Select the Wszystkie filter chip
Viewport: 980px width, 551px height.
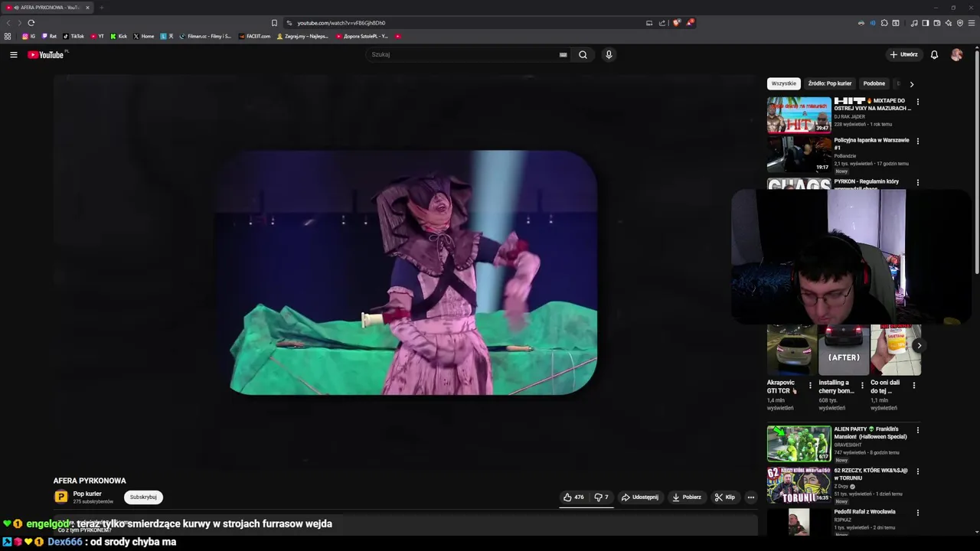click(783, 83)
